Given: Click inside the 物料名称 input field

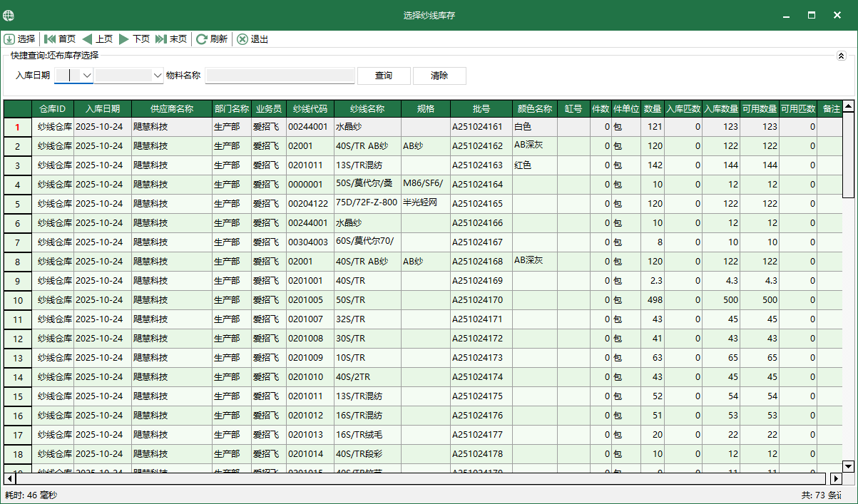Looking at the screenshot, I should pos(280,75).
